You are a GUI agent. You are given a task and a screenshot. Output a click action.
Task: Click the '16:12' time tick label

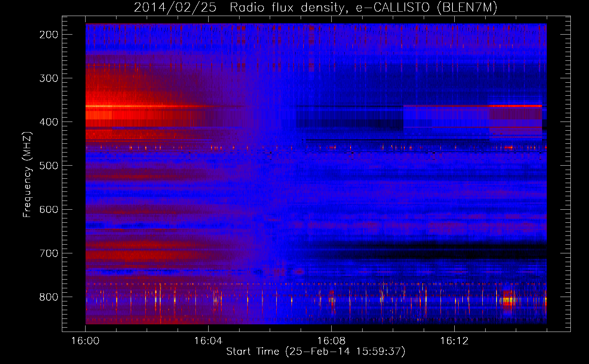pyautogui.click(x=454, y=341)
